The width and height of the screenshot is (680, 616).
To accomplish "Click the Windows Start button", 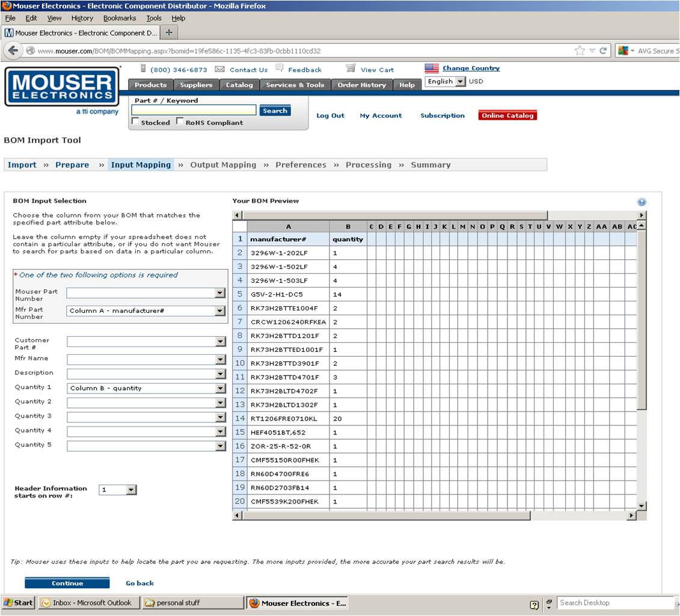I will pyautogui.click(x=18, y=603).
